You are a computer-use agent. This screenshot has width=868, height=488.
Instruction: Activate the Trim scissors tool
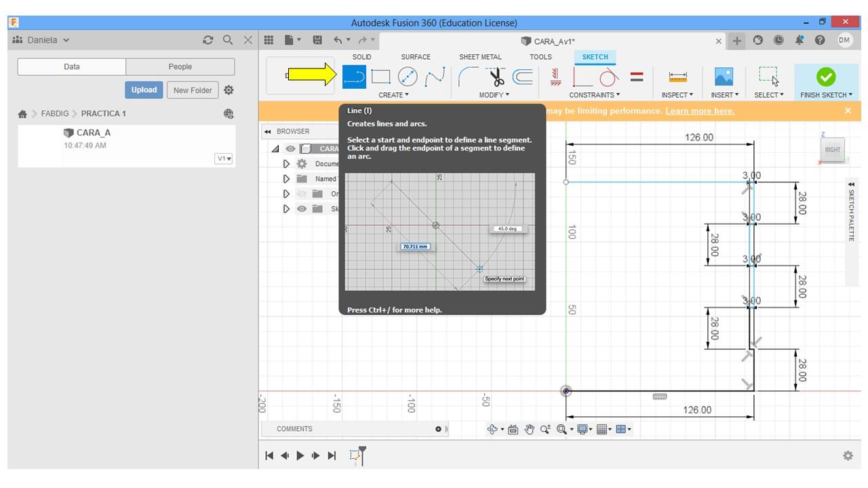point(496,77)
